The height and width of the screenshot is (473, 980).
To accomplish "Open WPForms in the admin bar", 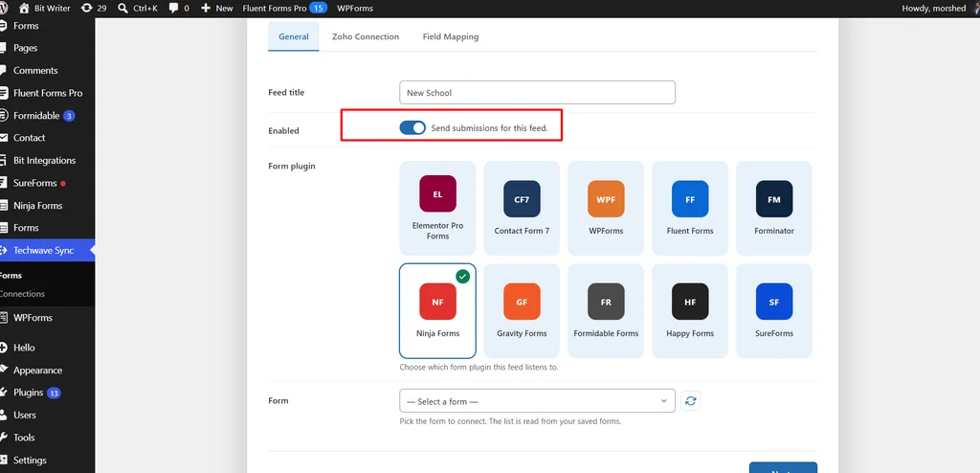I will [355, 8].
